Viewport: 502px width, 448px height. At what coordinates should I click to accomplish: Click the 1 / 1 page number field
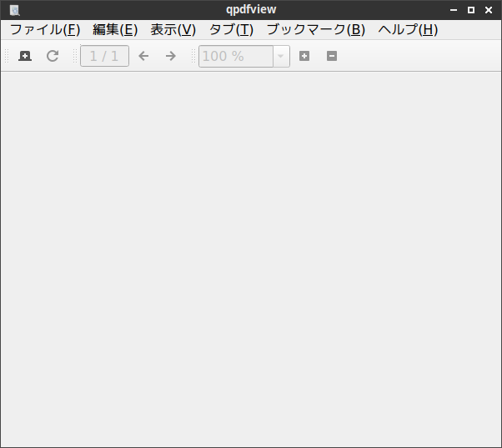(x=105, y=56)
